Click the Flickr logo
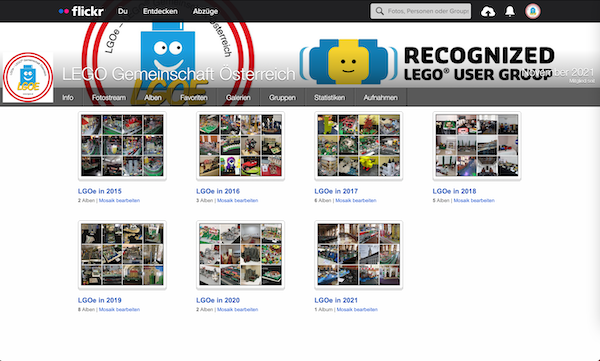The image size is (600, 361). coord(81,11)
